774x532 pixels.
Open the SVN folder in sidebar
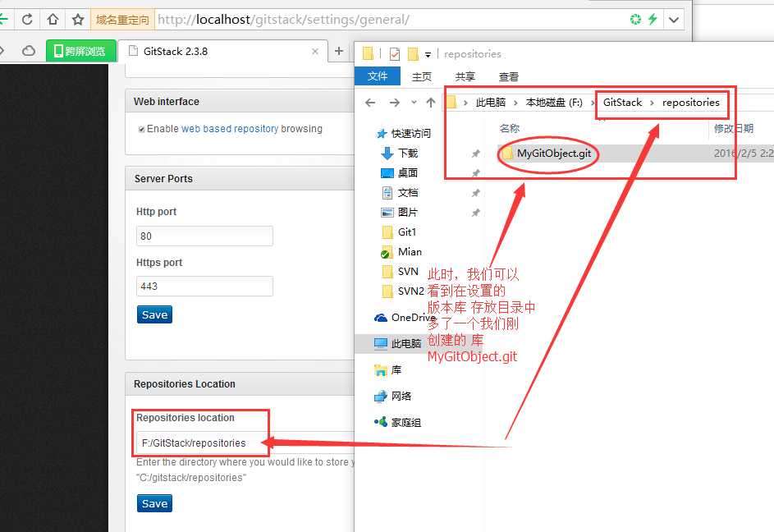tap(408, 272)
